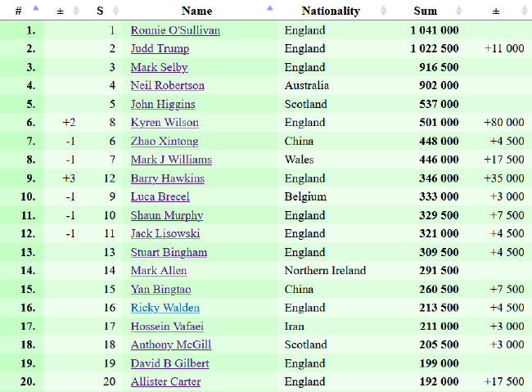The width and height of the screenshot is (532, 392).
Task: Click sort arrows beside last ± column
Action: tap(524, 11)
